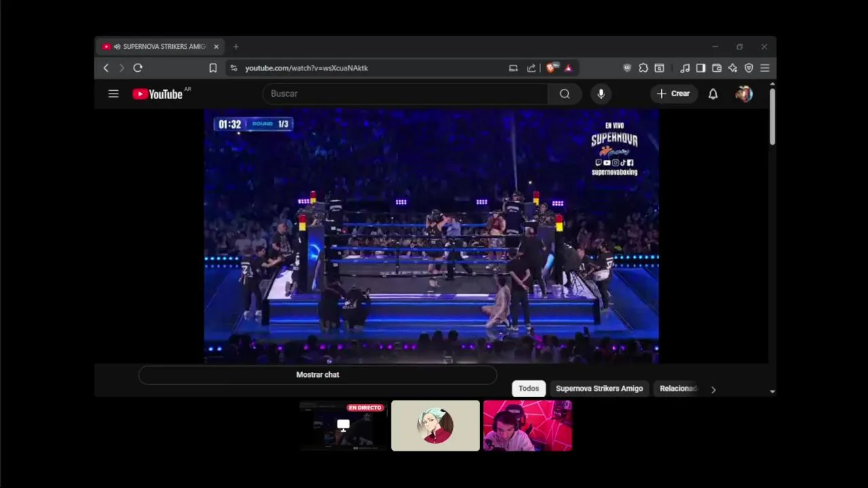Open the anime avatar thumbnail
Image resolution: width=868 pixels, height=488 pixels.
tap(435, 426)
